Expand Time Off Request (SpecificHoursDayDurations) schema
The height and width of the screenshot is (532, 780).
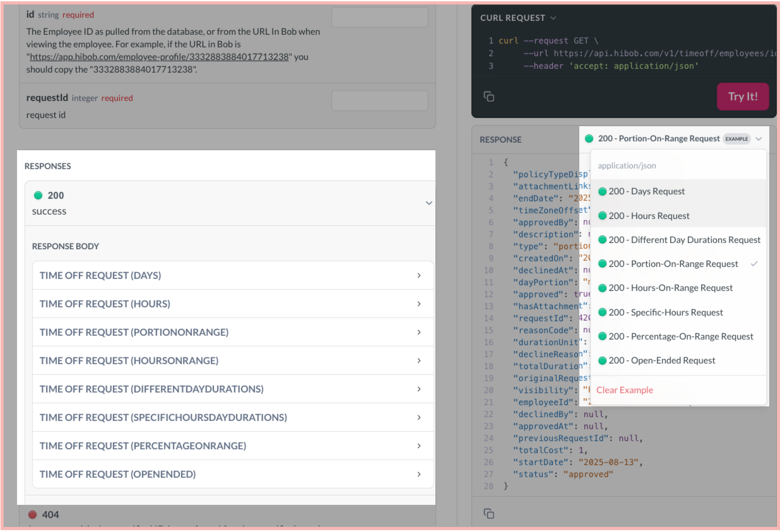(x=233, y=417)
